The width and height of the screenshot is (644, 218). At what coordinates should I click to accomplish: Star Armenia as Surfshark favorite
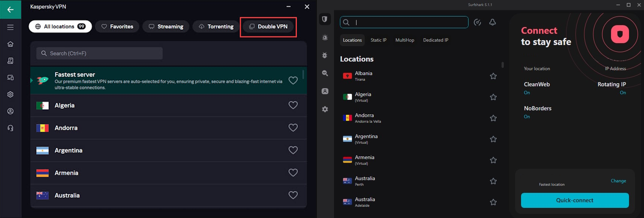[x=493, y=160]
